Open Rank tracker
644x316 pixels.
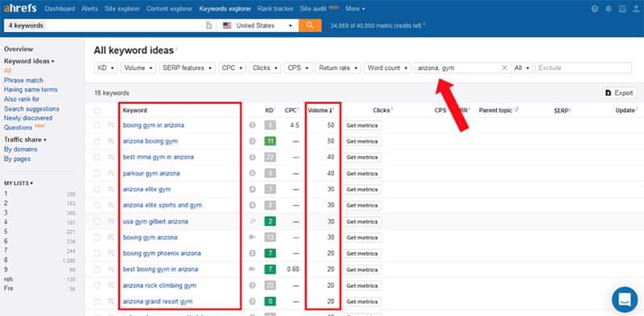pyautogui.click(x=275, y=9)
